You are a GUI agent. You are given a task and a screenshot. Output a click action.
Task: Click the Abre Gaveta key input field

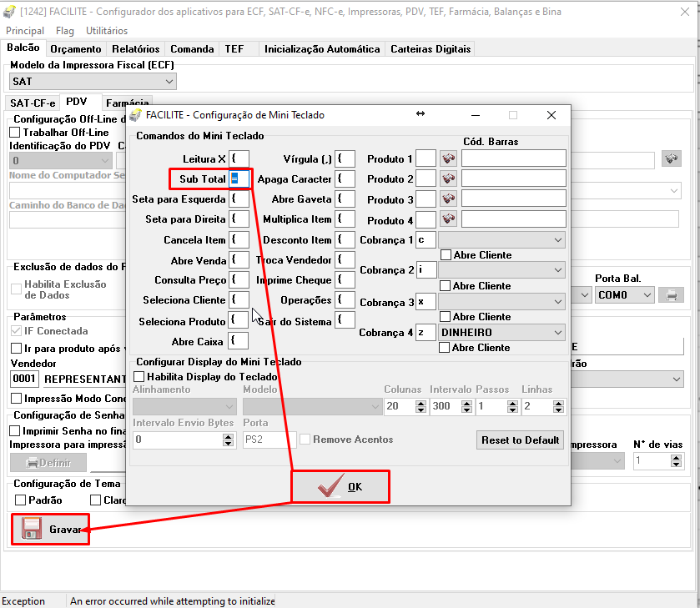coord(345,198)
